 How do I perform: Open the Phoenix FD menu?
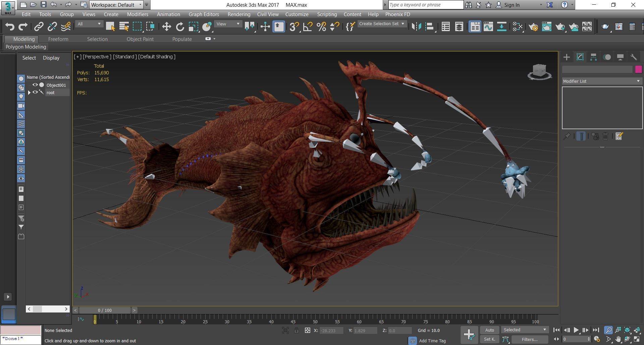[397, 14]
